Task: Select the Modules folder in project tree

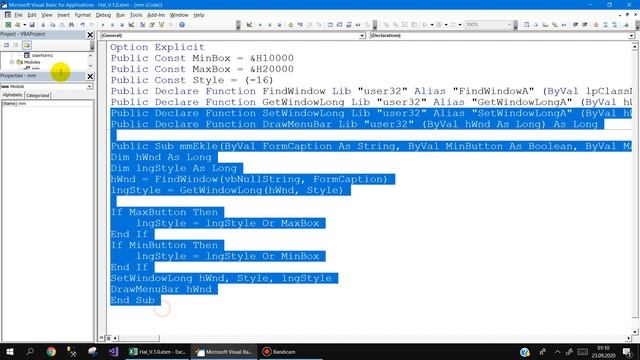Action: coord(32,62)
